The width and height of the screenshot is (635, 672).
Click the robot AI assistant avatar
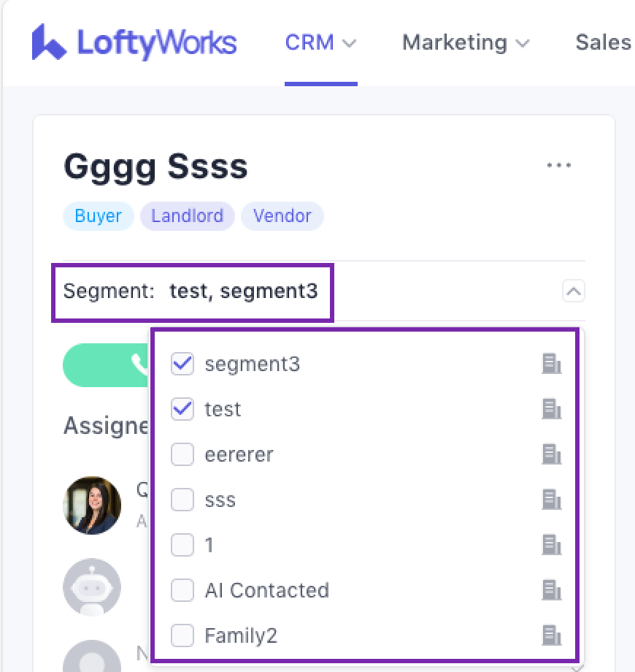[92, 588]
